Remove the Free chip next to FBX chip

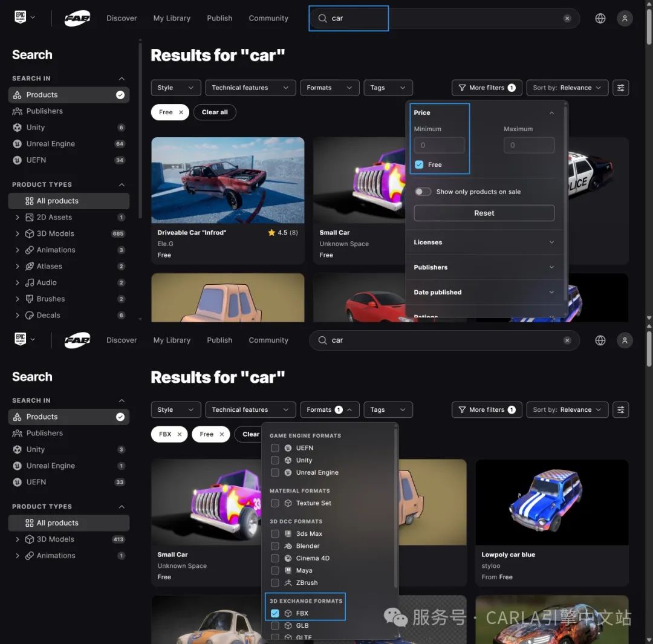pyautogui.click(x=222, y=434)
